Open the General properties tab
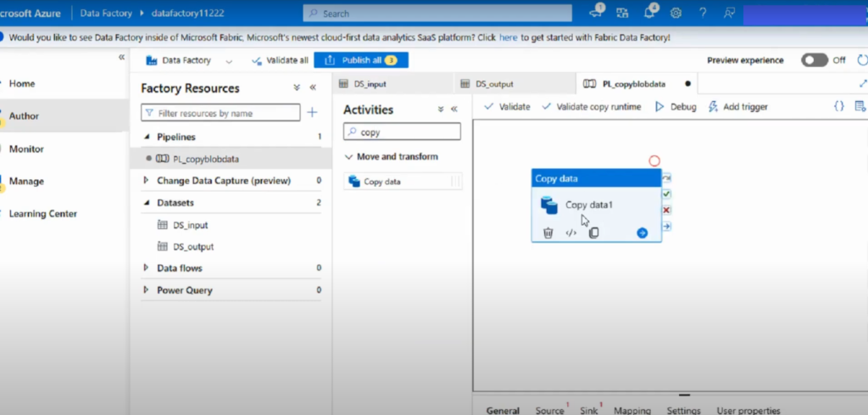Viewport: 868px width, 415px height. pyautogui.click(x=503, y=411)
